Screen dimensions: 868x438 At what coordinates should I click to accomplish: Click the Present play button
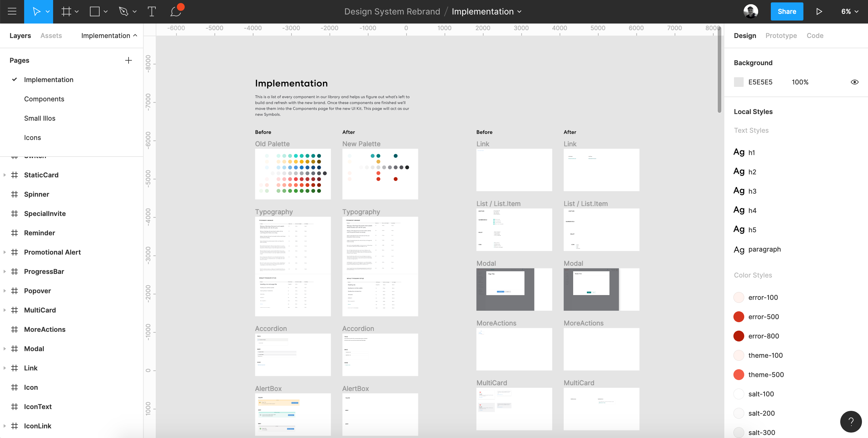coord(819,11)
